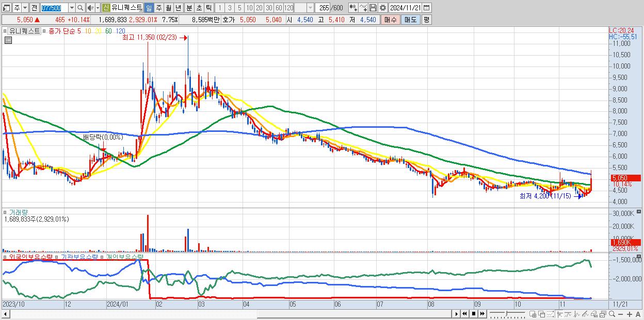Expand the speaker options dropdown arrow
Viewport: 644px width, 320px height.
coord(98,8)
